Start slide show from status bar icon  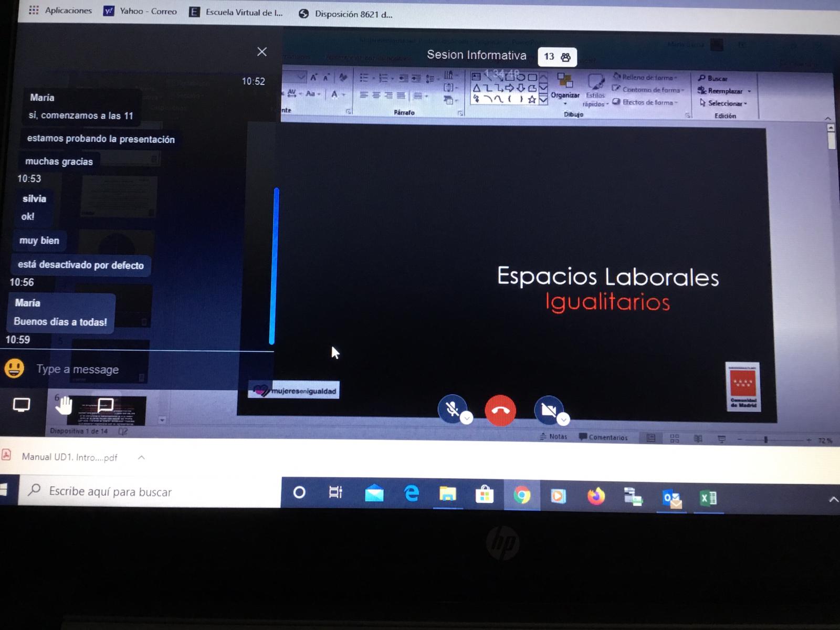[721, 439]
